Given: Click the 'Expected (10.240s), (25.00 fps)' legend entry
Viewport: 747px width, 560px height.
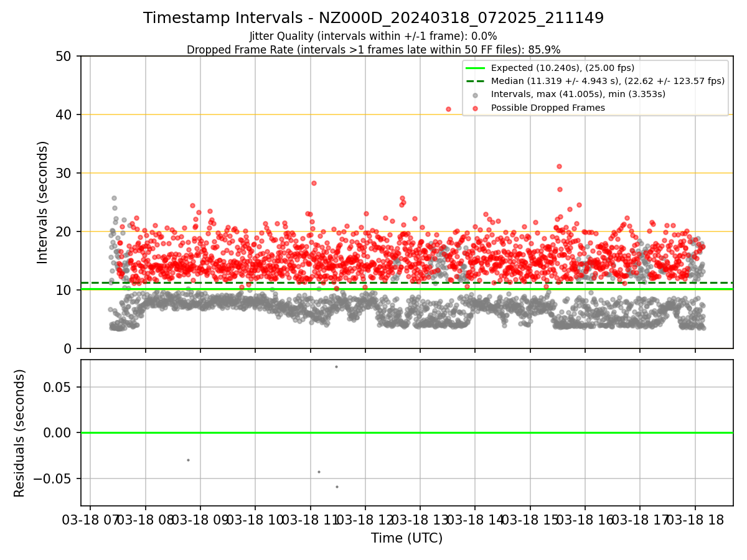Looking at the screenshot, I should point(563,68).
